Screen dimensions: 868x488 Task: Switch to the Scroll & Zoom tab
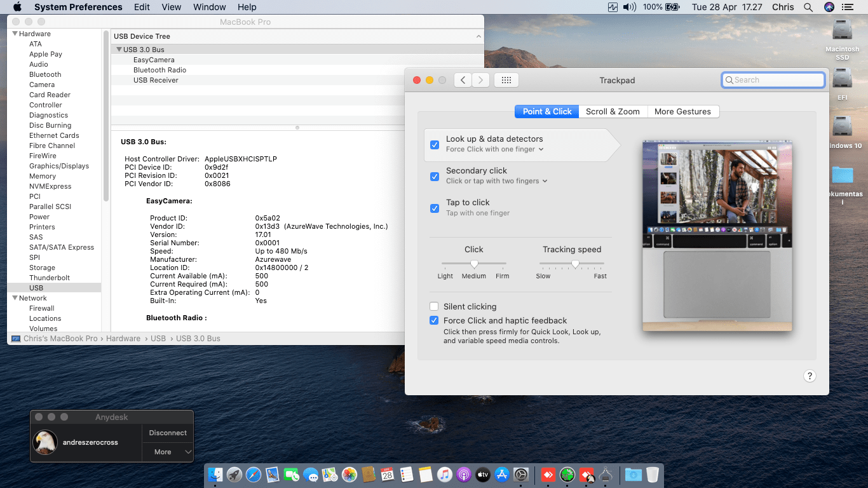pos(613,111)
